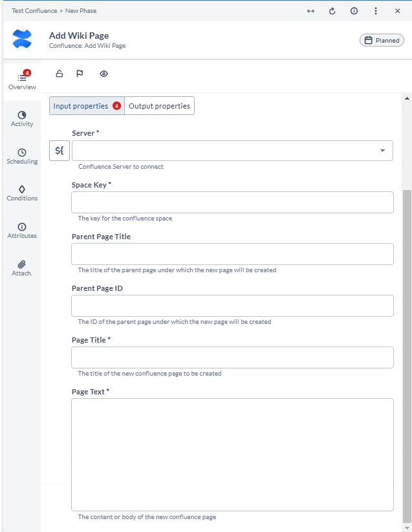This screenshot has width=412, height=532.
Task: Toggle the lock task icon
Action: point(60,74)
